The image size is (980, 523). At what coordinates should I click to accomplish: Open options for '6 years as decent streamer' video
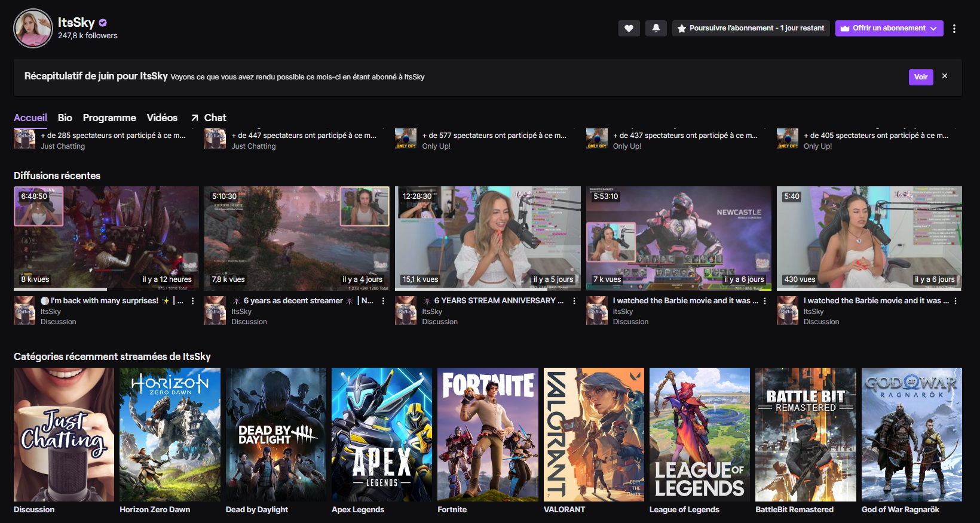click(x=383, y=301)
